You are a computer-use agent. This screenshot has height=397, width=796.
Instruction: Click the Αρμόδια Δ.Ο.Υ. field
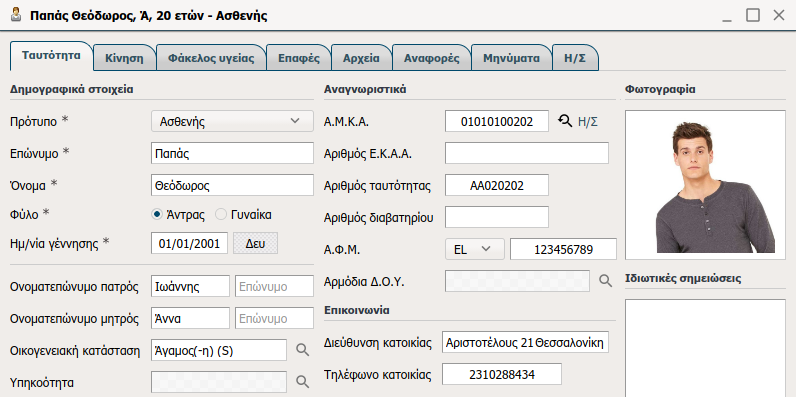[517, 281]
